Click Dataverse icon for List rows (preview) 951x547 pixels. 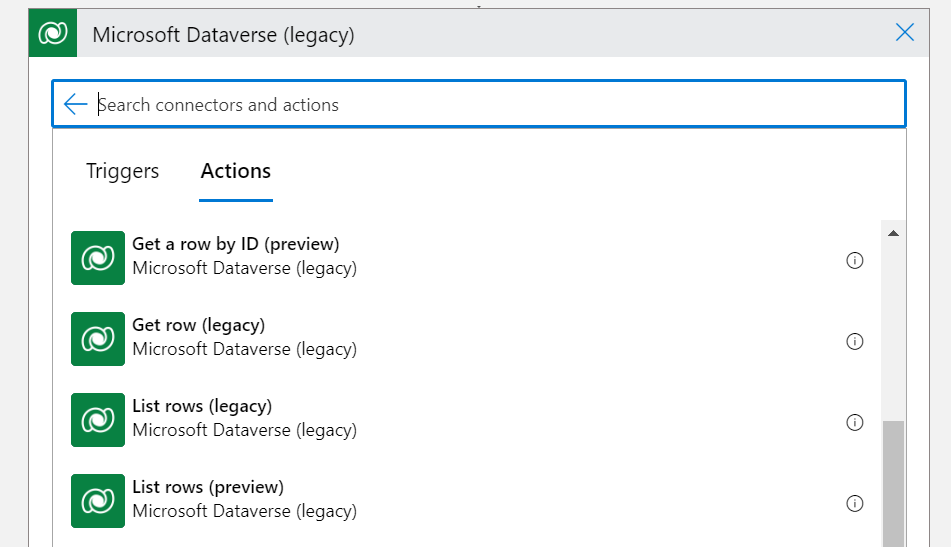point(98,501)
